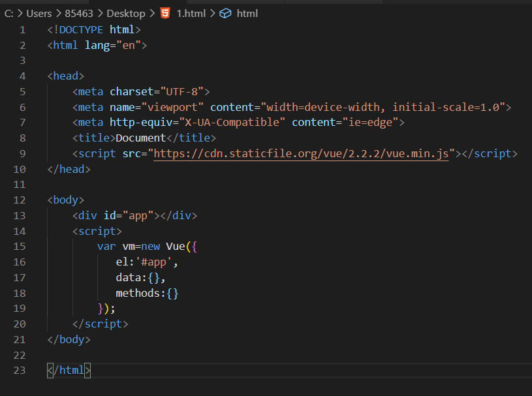
Task: Click the "ie=edge" content value
Action: (x=370, y=122)
